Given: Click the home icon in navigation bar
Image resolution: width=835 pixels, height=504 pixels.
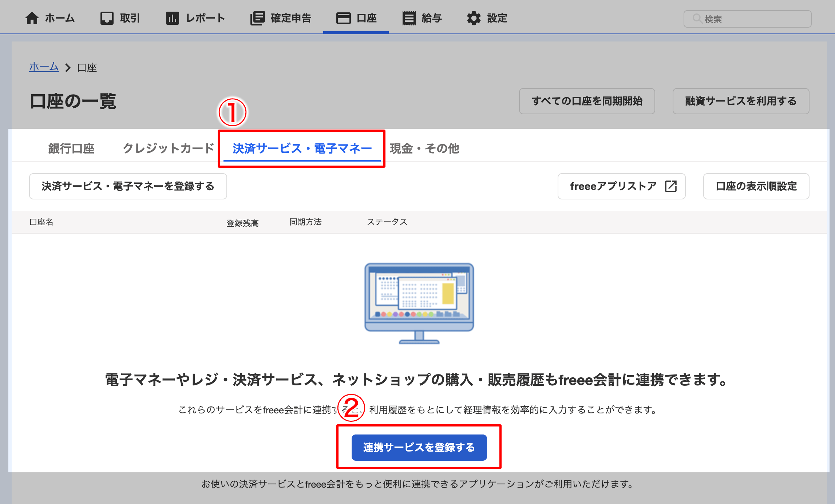Looking at the screenshot, I should [x=32, y=18].
